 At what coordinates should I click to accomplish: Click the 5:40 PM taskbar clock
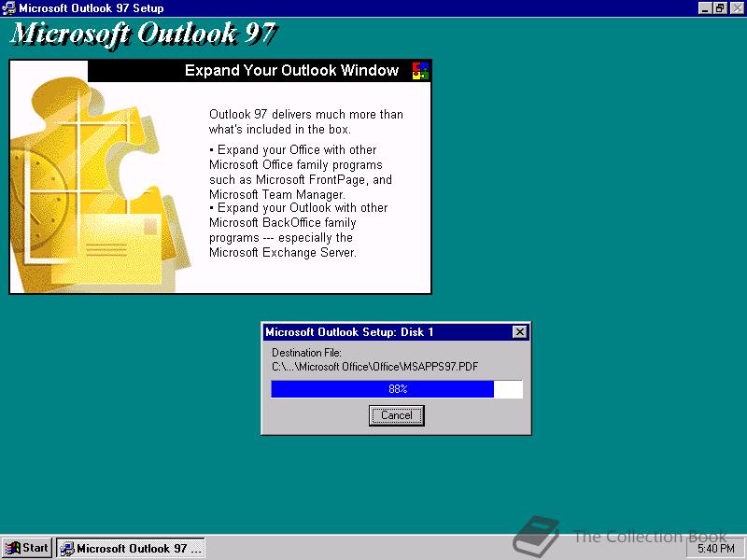click(x=715, y=549)
